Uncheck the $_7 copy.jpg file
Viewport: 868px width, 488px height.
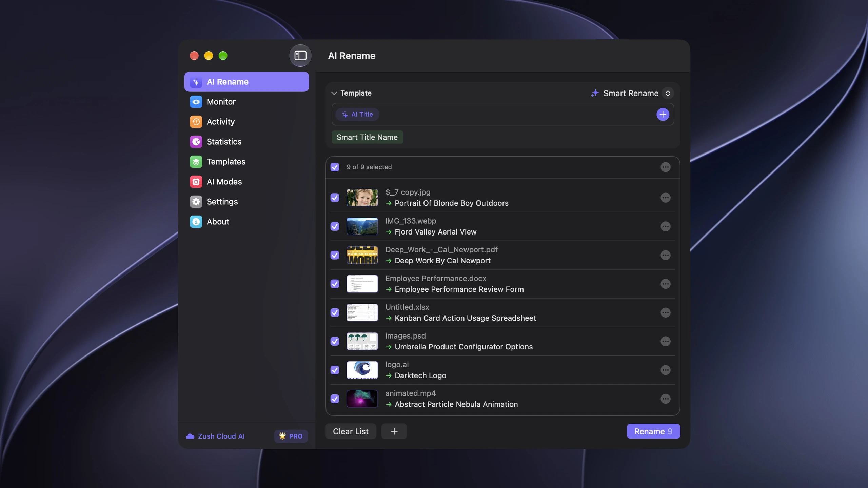335,198
